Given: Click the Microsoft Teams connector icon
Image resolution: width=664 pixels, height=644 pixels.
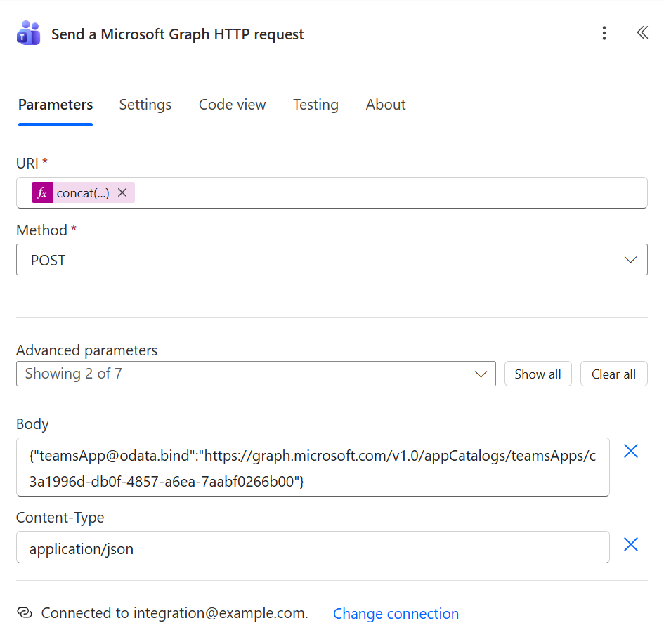Looking at the screenshot, I should pos(28,33).
